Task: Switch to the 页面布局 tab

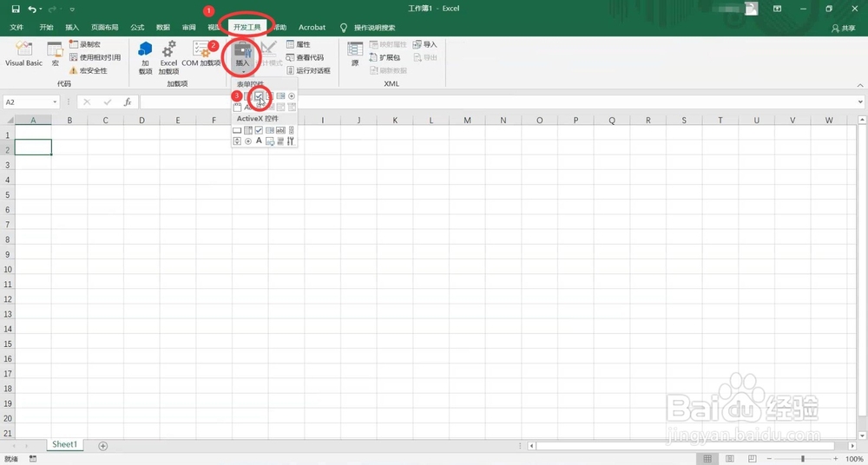Action: coord(105,27)
